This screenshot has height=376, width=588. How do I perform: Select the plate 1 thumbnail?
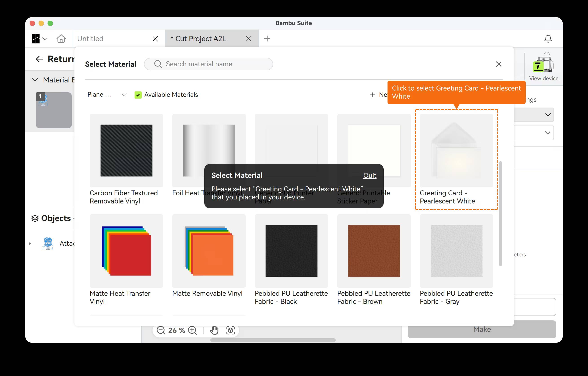(x=54, y=110)
